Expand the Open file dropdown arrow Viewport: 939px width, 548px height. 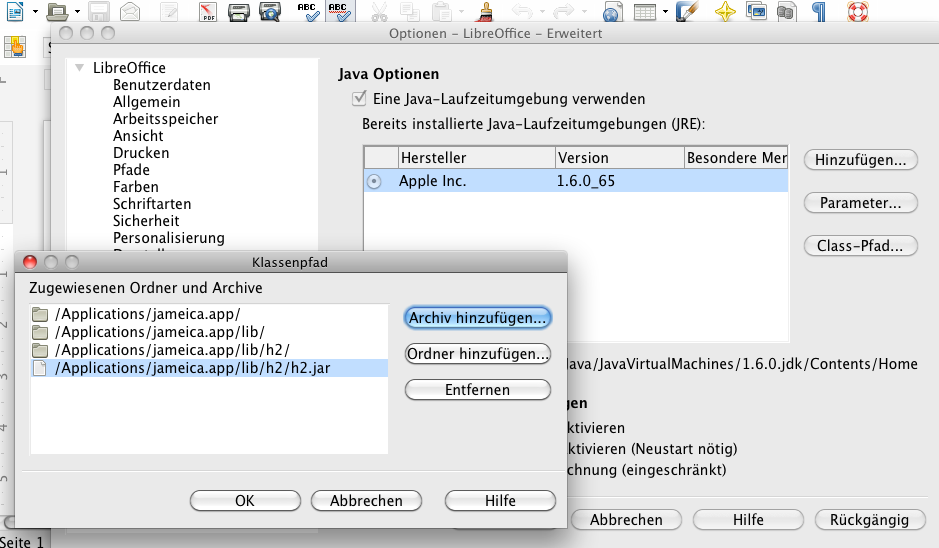pos(78,11)
